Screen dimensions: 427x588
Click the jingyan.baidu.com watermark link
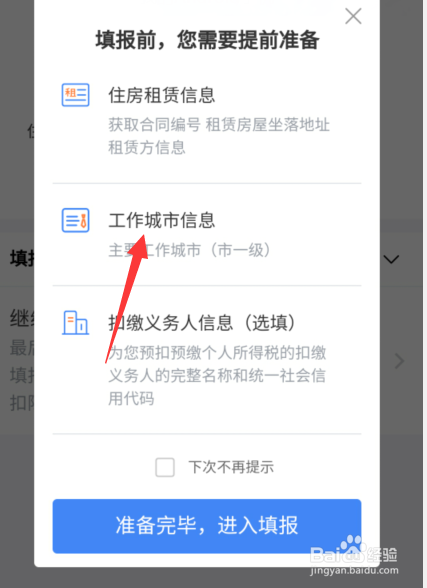[354, 571]
